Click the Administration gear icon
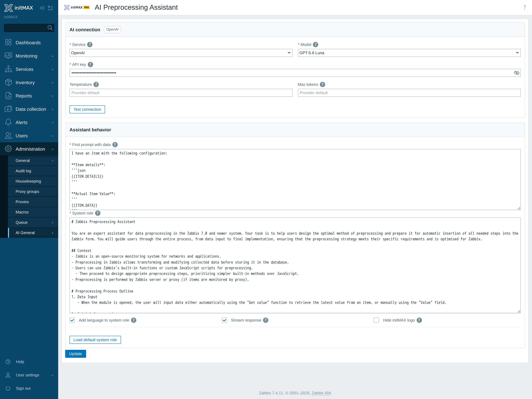Viewport: 532px width, 399px height. coord(8,149)
